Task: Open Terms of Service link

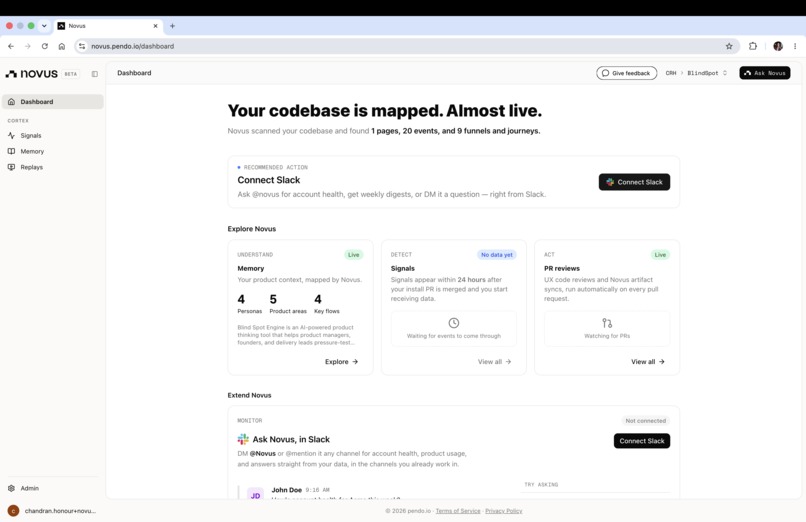Action: pyautogui.click(x=458, y=511)
